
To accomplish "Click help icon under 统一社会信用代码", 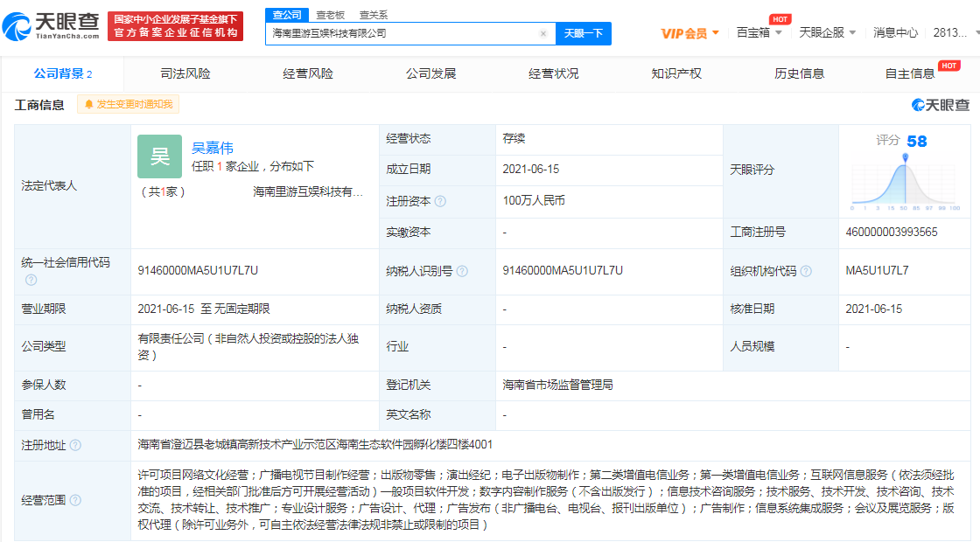I will [31, 280].
